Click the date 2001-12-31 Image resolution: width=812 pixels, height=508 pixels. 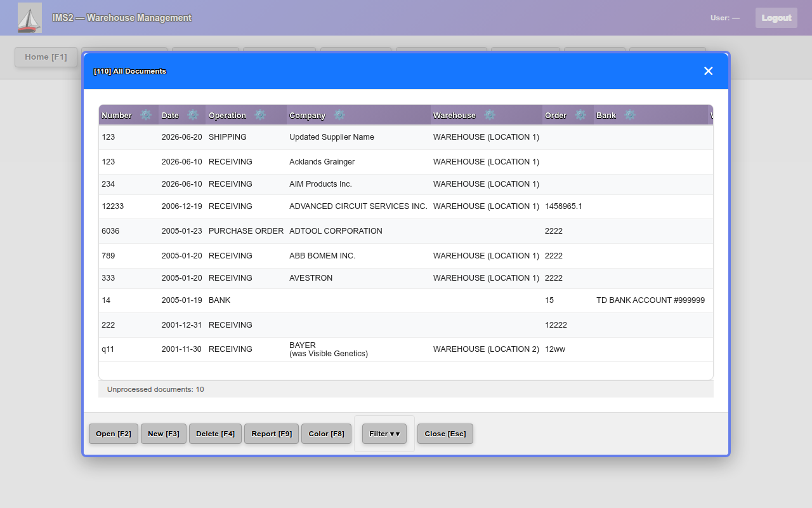[x=182, y=325]
